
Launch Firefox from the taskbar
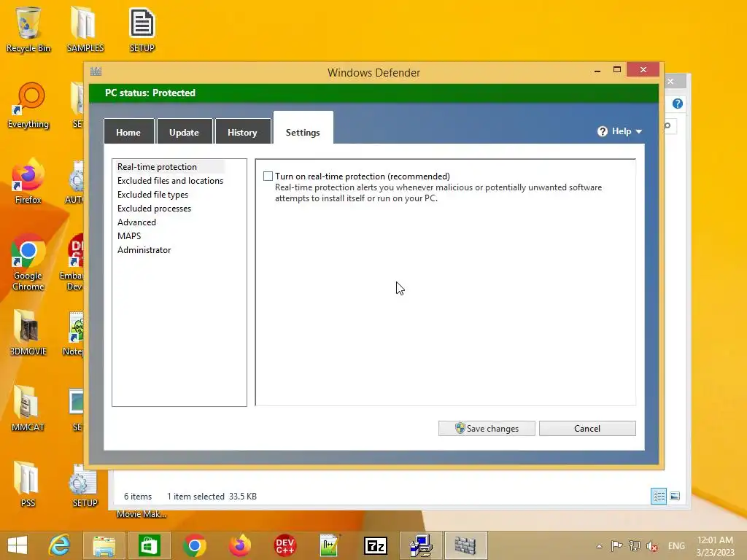[239, 545]
